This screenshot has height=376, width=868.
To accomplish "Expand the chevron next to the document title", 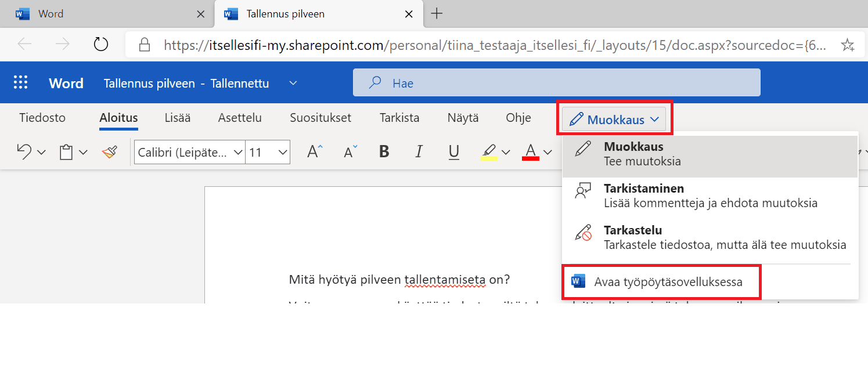I will [293, 83].
